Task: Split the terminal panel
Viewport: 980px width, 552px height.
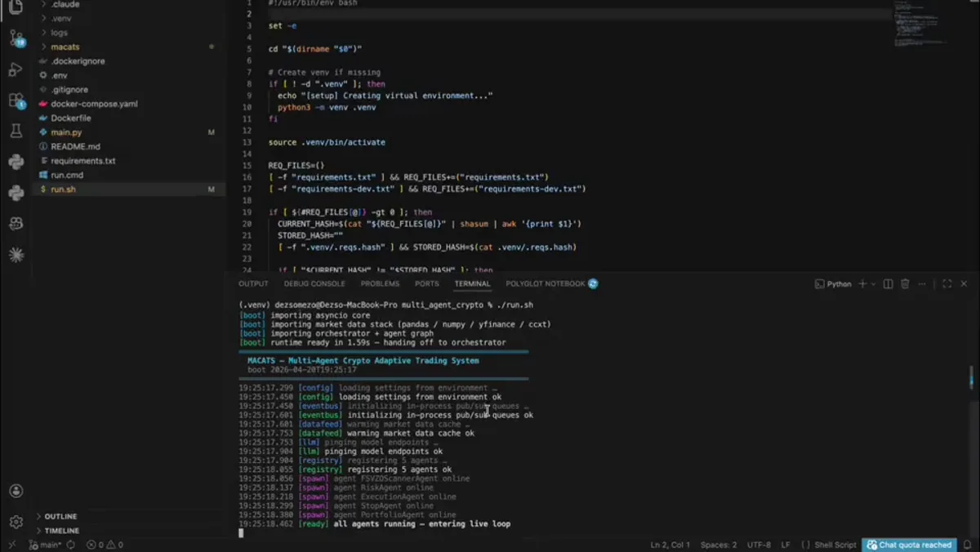Action: point(889,284)
